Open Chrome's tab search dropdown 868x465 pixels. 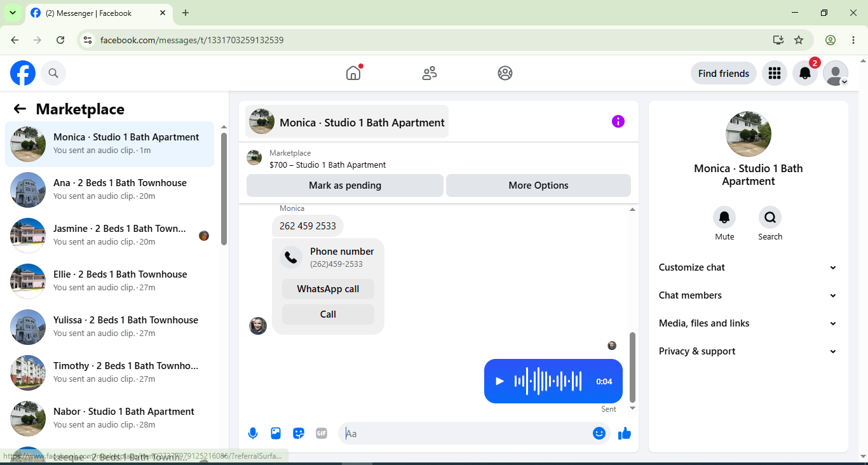[12, 13]
